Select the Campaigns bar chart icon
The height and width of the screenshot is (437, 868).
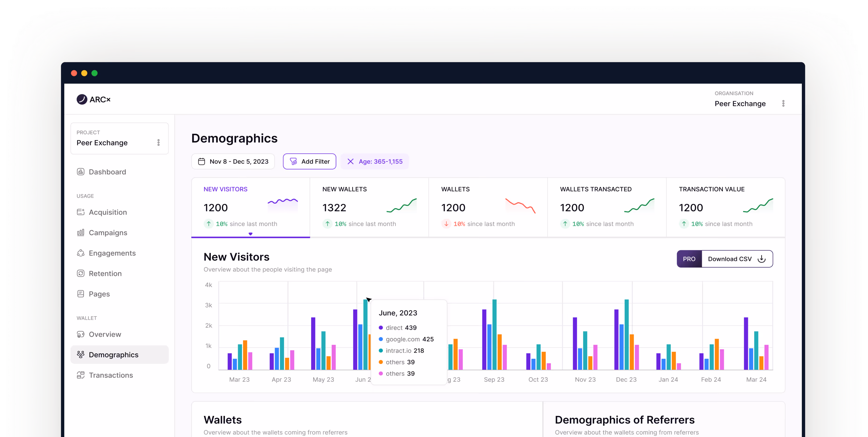click(80, 232)
